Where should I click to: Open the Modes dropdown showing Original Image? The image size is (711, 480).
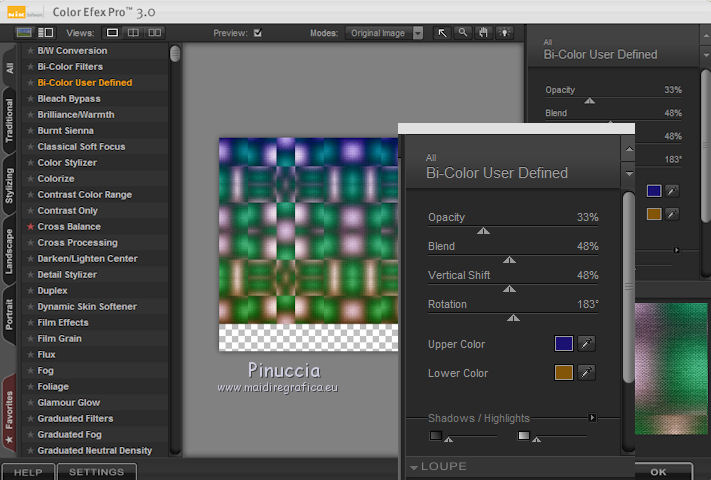[385, 33]
